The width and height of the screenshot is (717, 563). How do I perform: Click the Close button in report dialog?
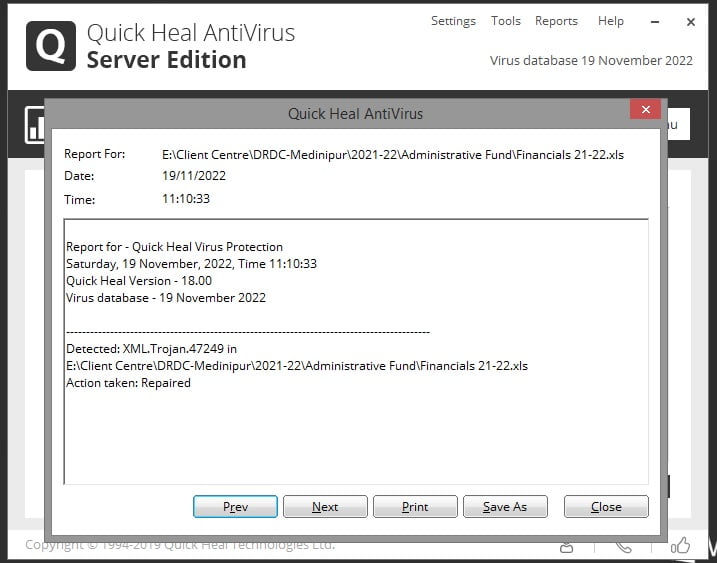606,506
